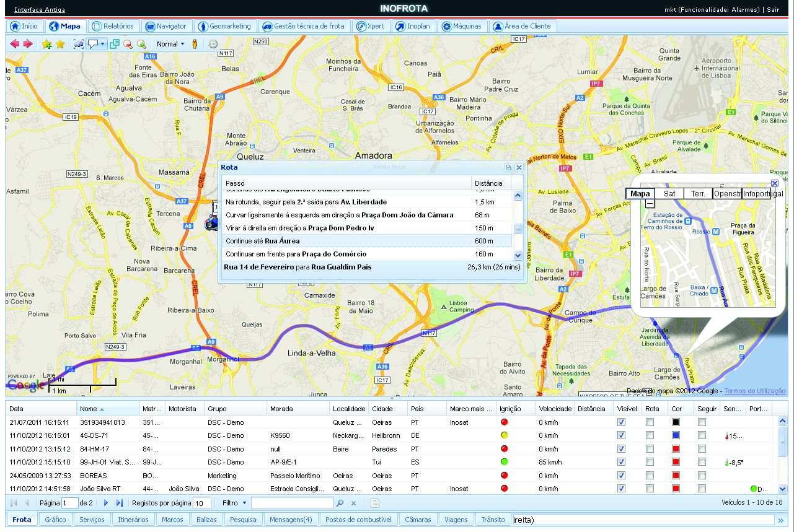The width and height of the screenshot is (794, 532).
Task: Click black Cor swatch for 351934941013
Action: point(676,422)
